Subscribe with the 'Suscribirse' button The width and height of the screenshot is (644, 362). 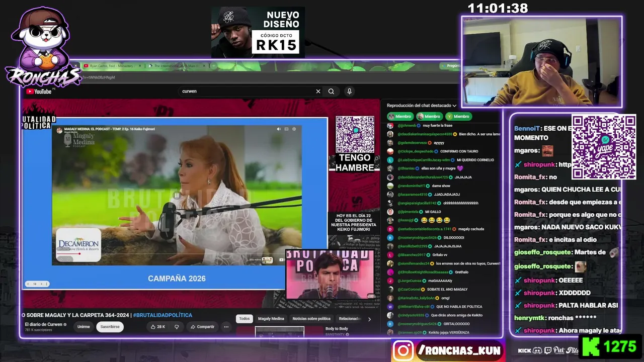(110, 327)
